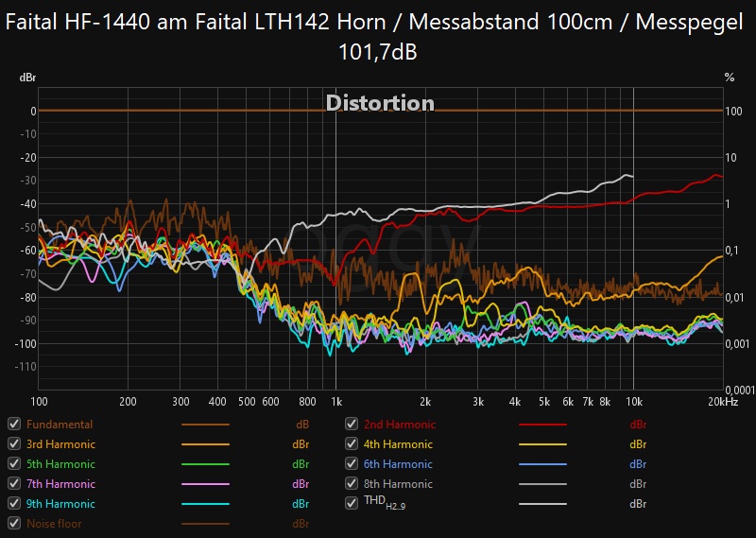The image size is (756, 538).
Task: Toggle the 4th Harmonic checkbox
Action: 352,443
